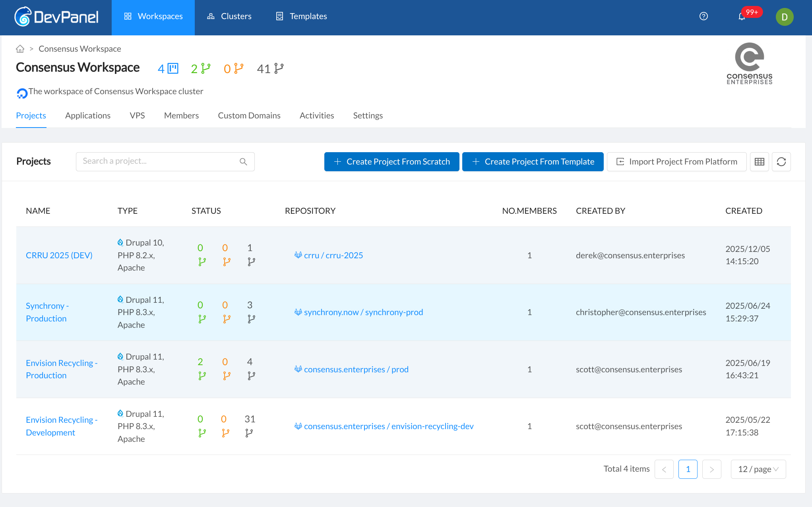Click orange branch icon for Synchrony - Production

click(227, 319)
